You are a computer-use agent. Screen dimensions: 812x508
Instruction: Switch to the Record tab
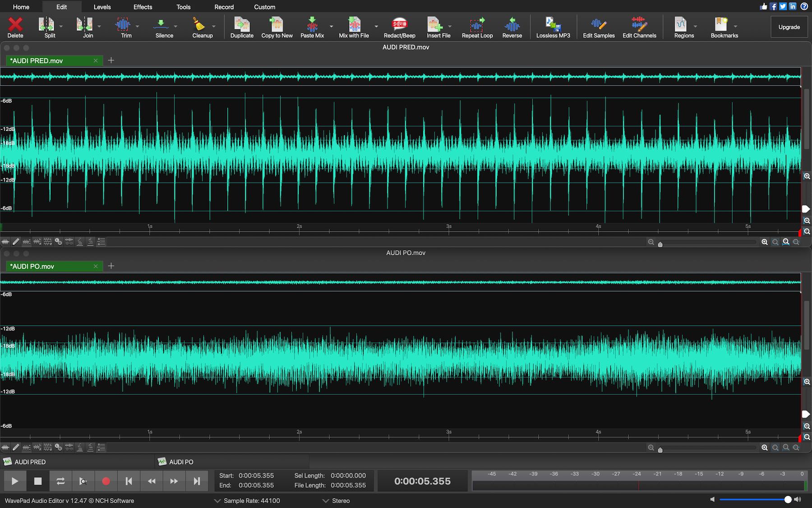224,7
